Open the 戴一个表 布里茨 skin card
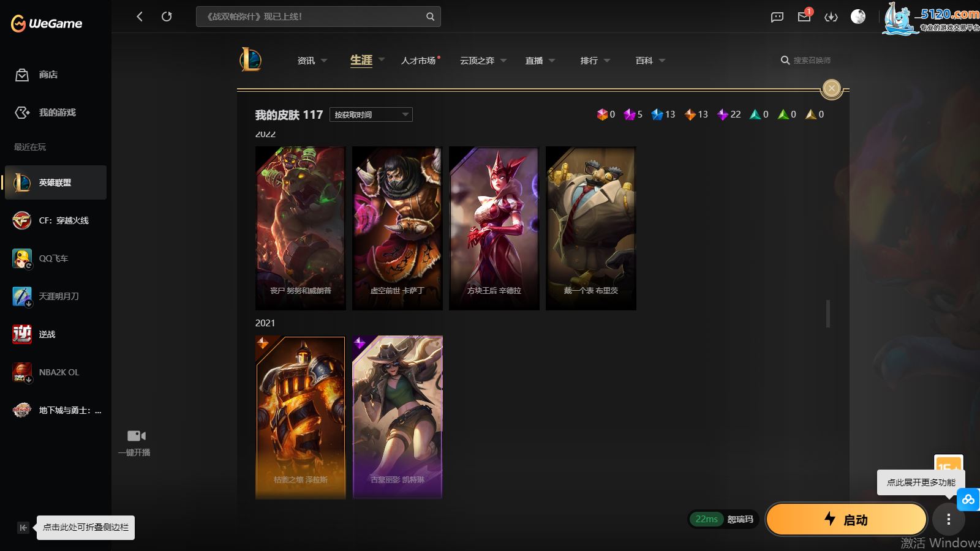Screen dimensions: 980x551 [x=591, y=228]
